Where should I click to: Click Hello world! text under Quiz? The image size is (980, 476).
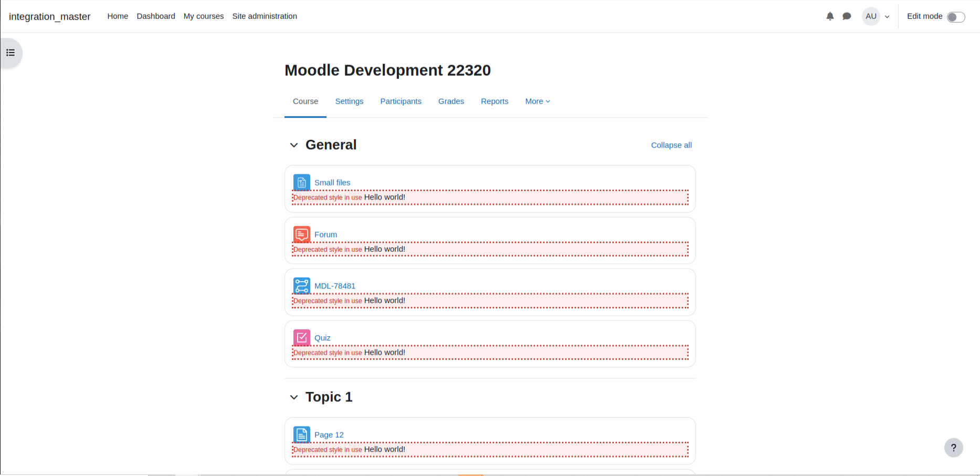[385, 353]
